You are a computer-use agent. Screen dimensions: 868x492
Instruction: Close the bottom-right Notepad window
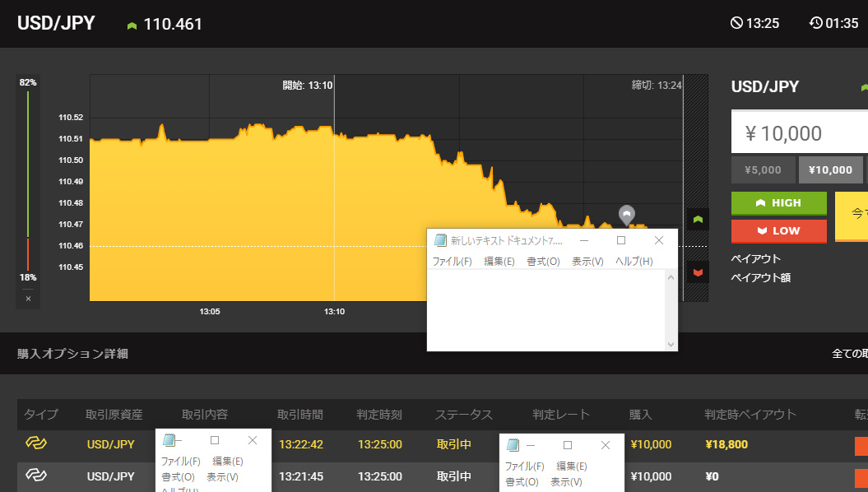click(x=606, y=445)
